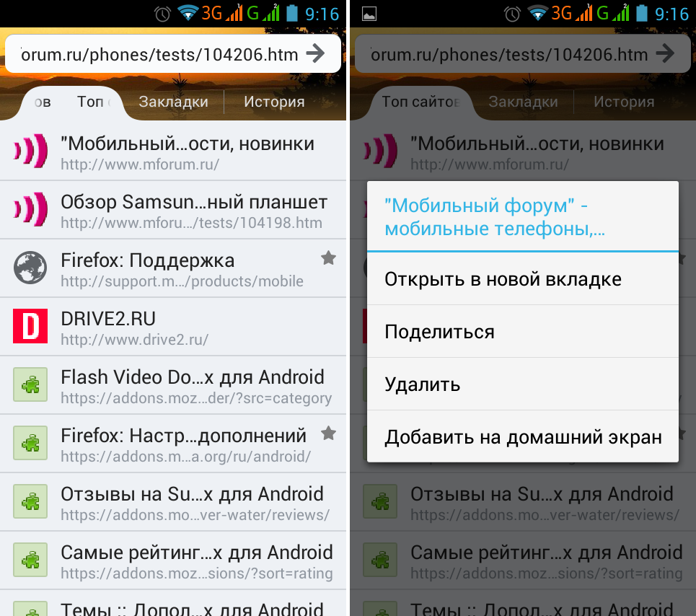The image size is (696, 616).
Task: Tap Wi-Fi icon in left status bar
Action: [188, 13]
